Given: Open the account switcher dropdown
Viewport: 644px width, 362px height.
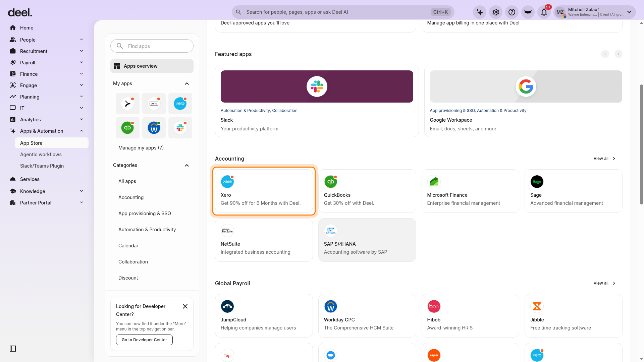Looking at the screenshot, I should click(x=595, y=12).
